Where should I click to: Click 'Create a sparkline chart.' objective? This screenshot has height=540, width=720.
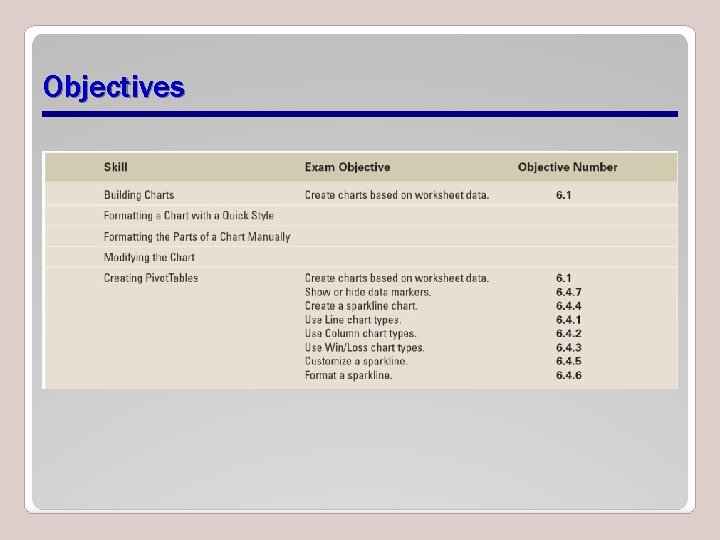(361, 306)
